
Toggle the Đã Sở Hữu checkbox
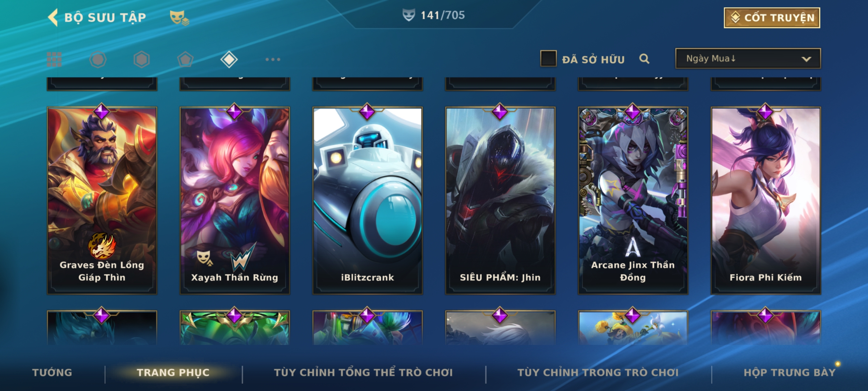click(x=548, y=58)
